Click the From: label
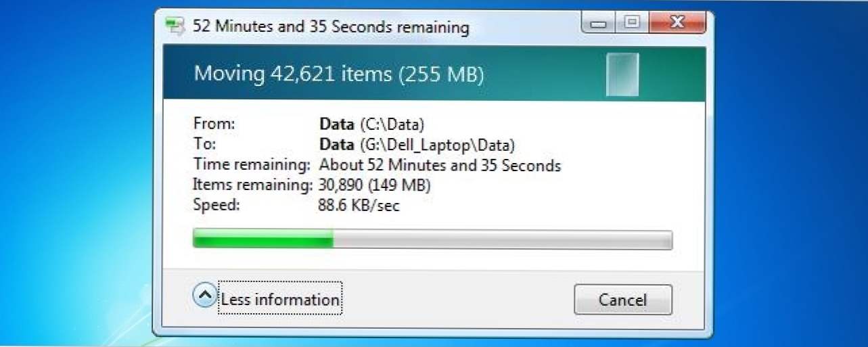 point(214,124)
